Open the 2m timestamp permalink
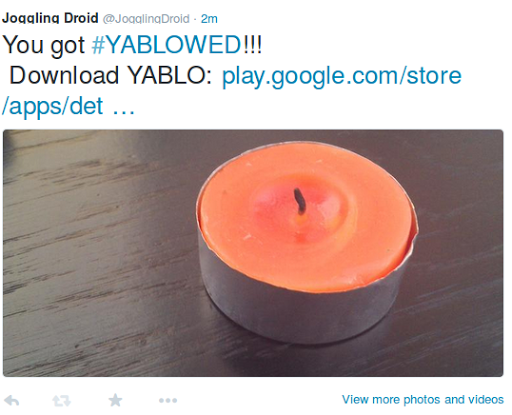512x415 pixels. tap(209, 19)
